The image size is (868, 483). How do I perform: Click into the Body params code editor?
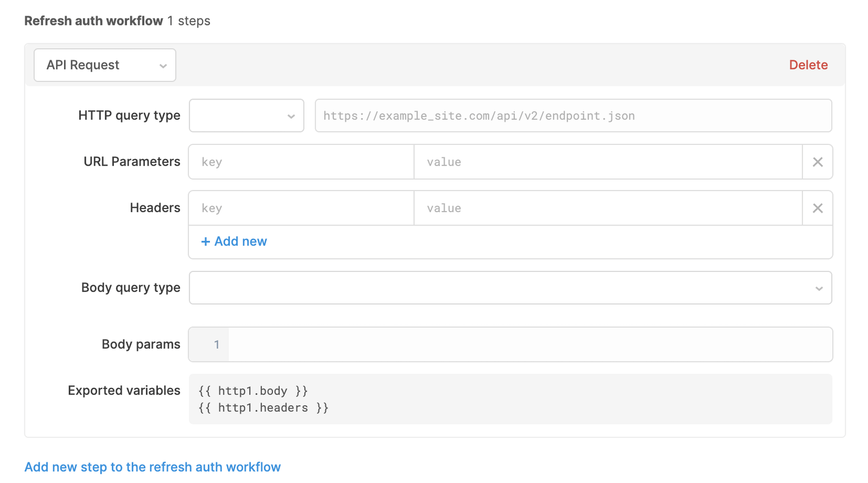click(530, 345)
